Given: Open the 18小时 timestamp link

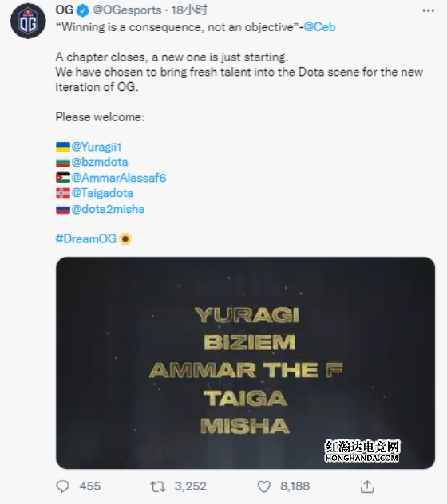Looking at the screenshot, I should point(189,10).
